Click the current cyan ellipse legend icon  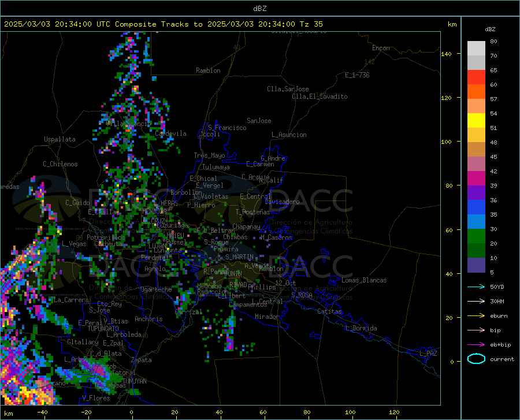[x=476, y=359]
